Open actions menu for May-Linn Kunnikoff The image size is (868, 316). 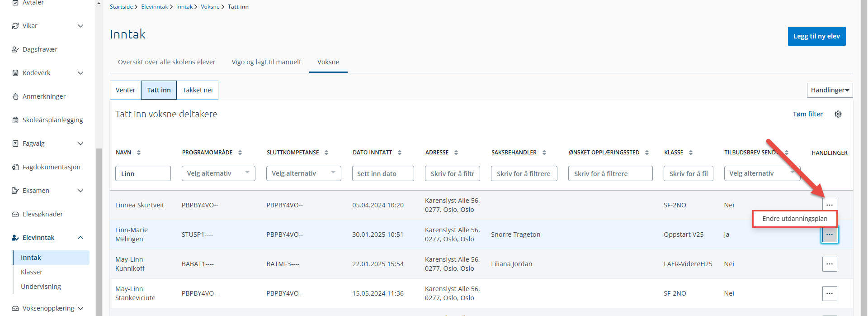click(830, 264)
